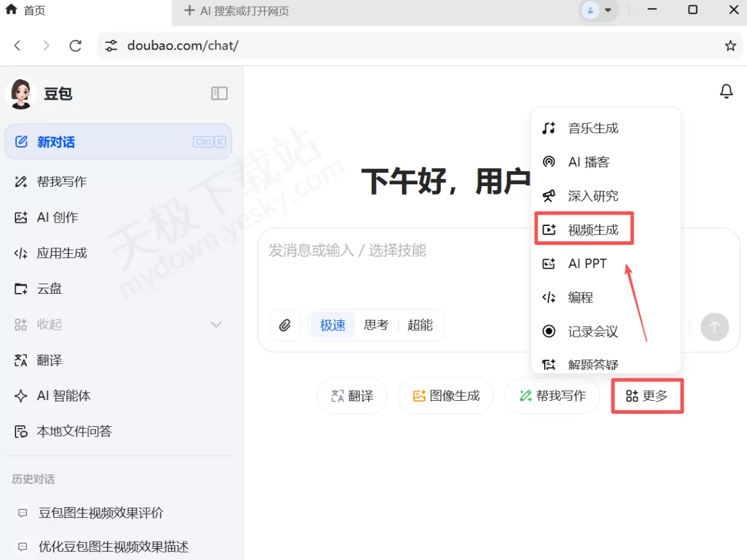Open 云盘 in the sidebar
747x560 pixels.
coord(118,289)
